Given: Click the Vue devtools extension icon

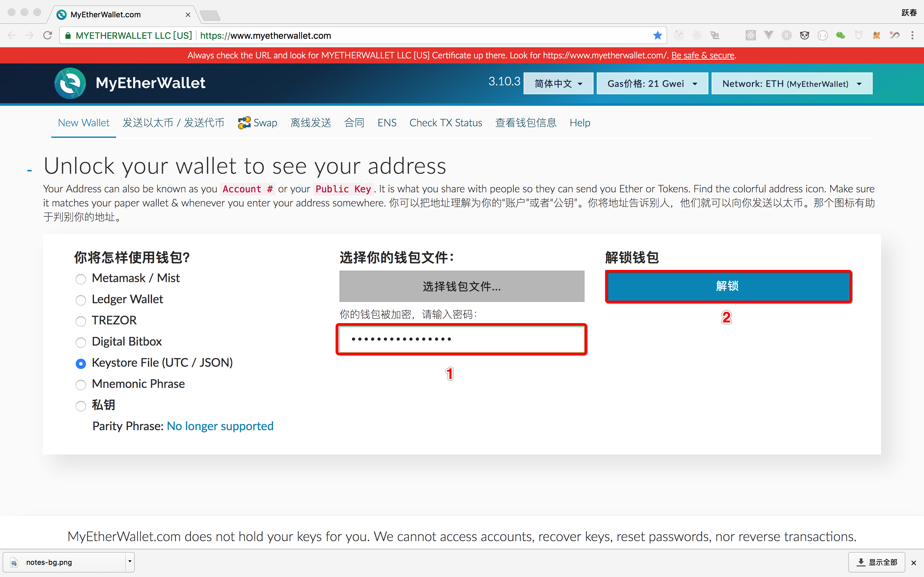Looking at the screenshot, I should click(x=768, y=36).
